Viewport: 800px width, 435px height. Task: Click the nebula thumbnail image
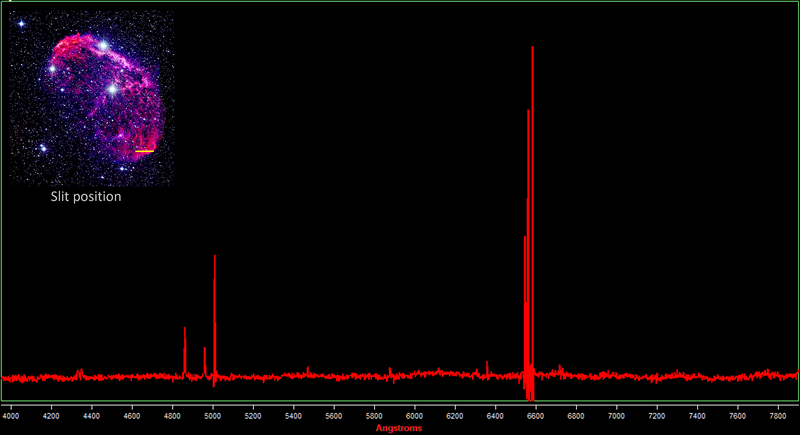(x=92, y=98)
